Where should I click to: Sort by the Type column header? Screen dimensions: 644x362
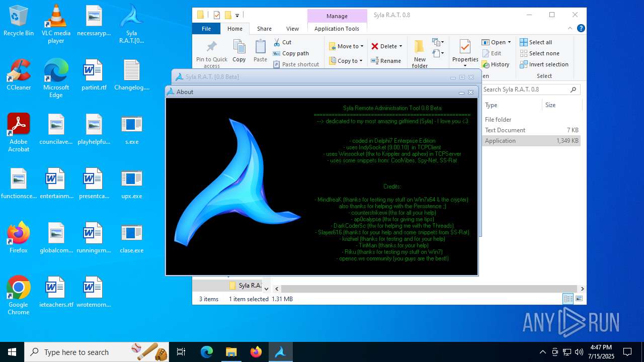(x=512, y=105)
